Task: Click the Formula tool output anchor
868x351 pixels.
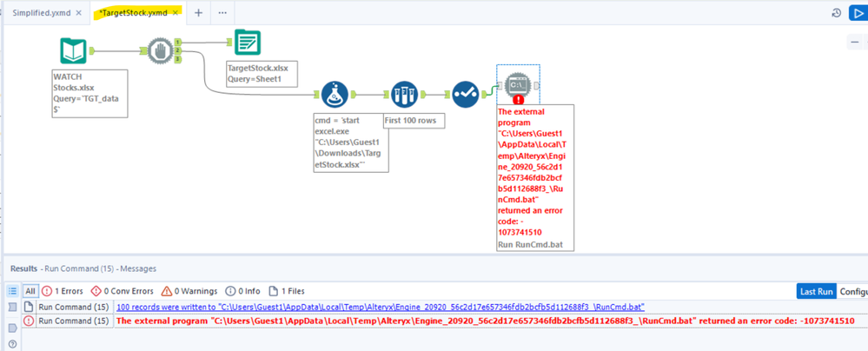Action: point(353,94)
